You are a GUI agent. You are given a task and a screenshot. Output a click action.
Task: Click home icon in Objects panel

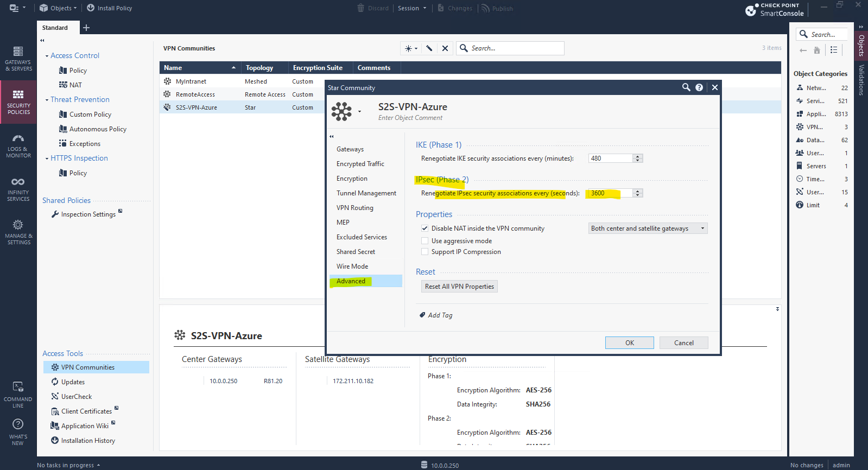coord(817,50)
